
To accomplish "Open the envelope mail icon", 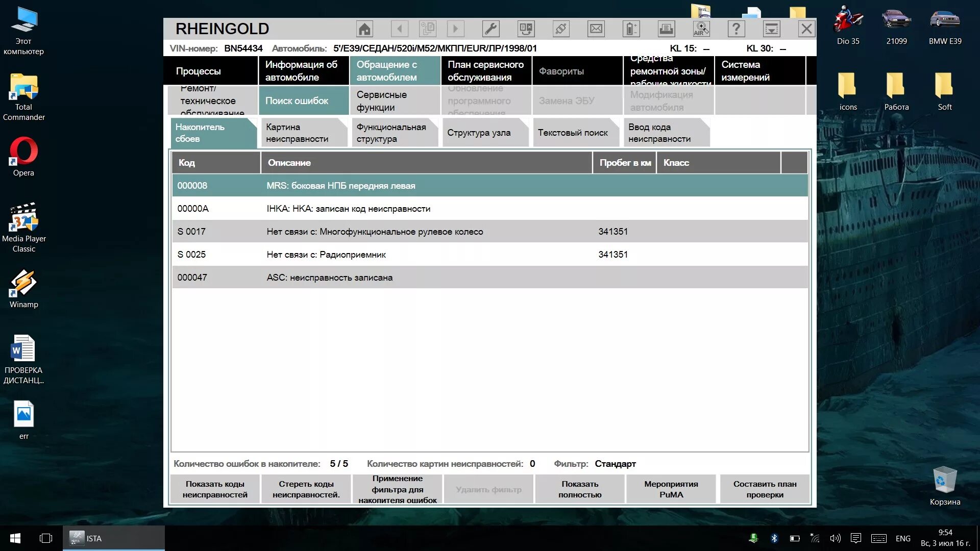I will click(x=596, y=29).
